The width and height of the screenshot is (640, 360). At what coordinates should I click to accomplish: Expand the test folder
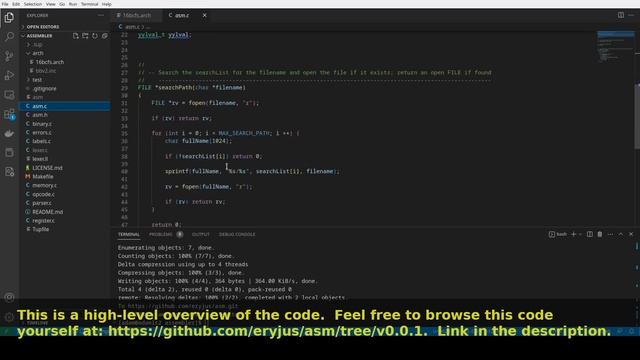point(37,80)
